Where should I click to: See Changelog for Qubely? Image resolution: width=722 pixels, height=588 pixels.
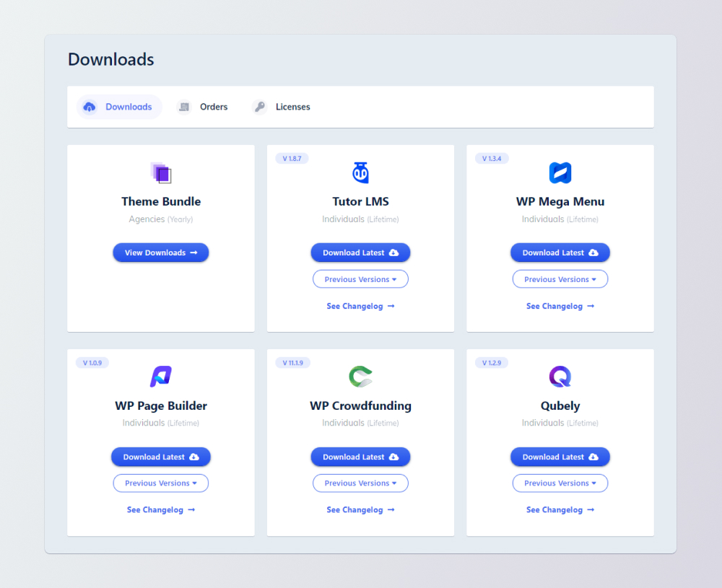click(x=560, y=510)
